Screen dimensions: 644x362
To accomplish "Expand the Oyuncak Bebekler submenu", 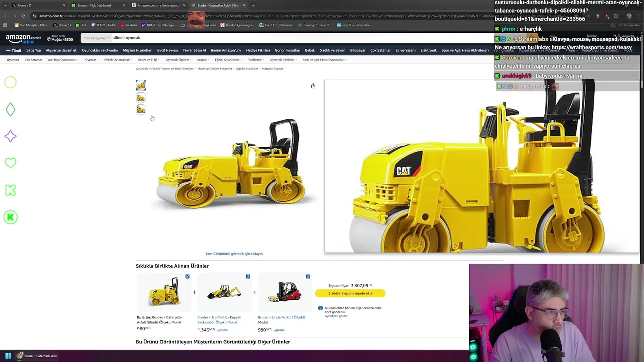I will [x=284, y=60].
